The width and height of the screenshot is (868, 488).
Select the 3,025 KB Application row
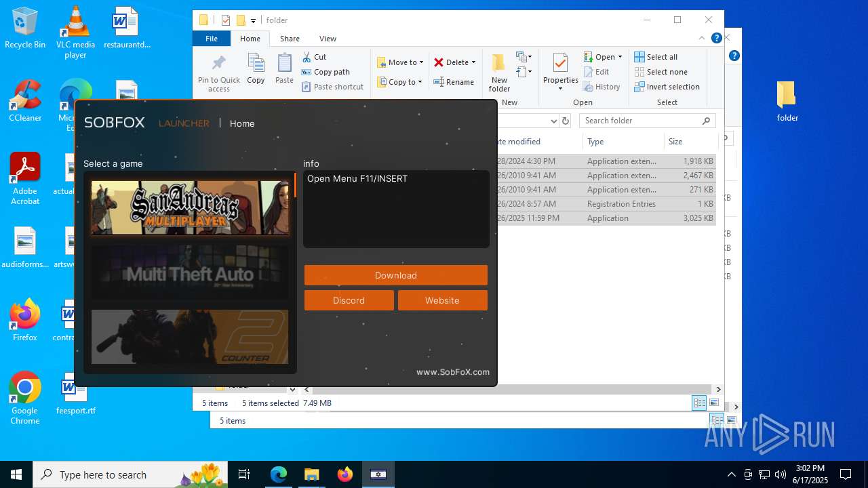606,218
